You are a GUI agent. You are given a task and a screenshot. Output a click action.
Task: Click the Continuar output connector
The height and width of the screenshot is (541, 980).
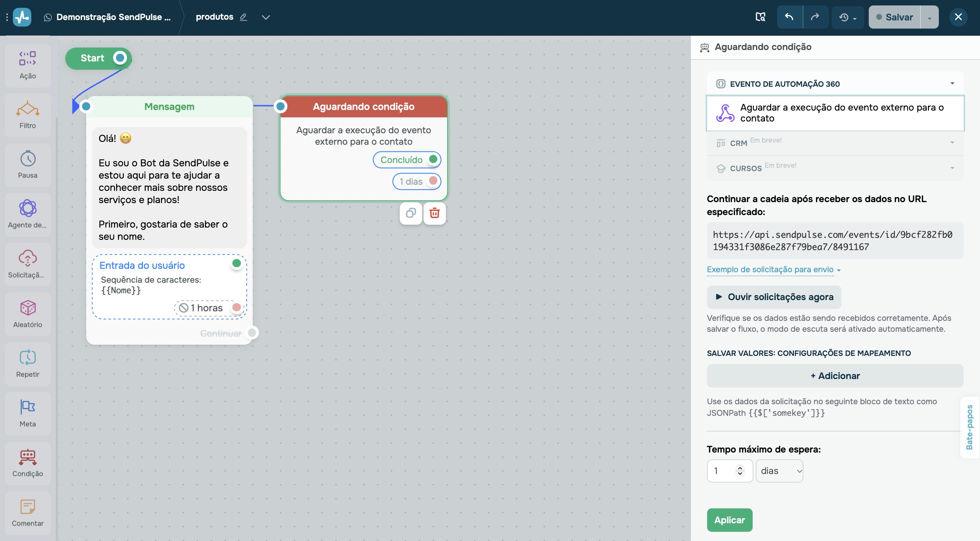[252, 333]
